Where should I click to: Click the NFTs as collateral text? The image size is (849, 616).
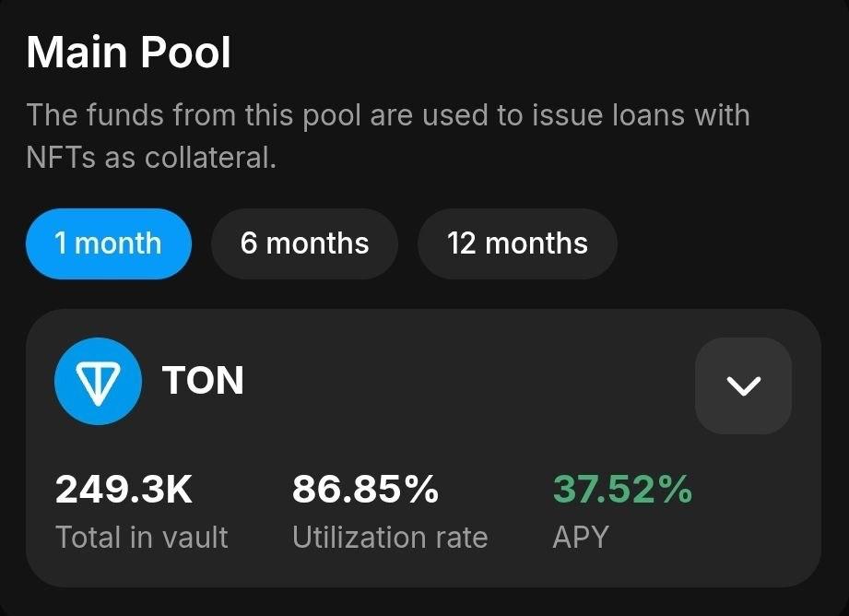coord(151,158)
